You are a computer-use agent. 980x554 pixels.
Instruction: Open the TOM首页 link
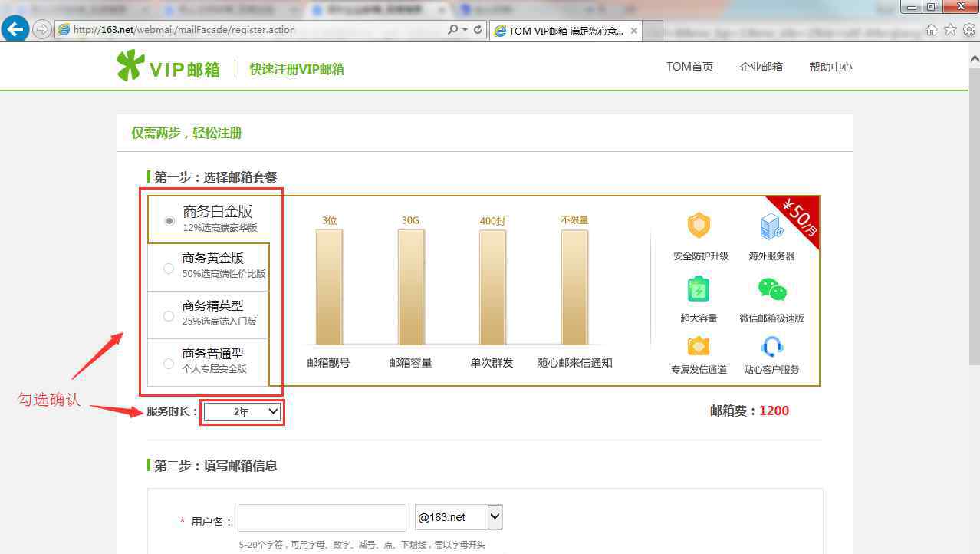point(689,67)
